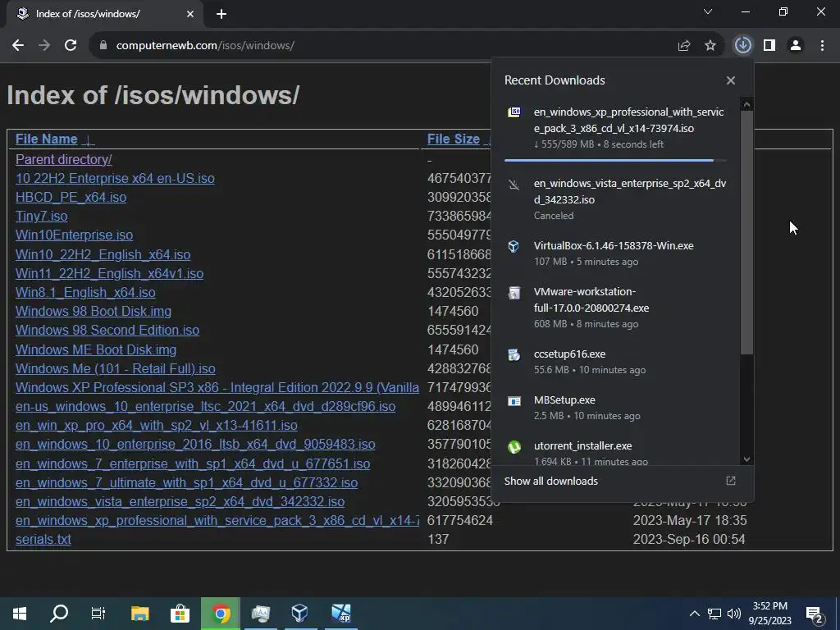Open the notification center

(815, 614)
